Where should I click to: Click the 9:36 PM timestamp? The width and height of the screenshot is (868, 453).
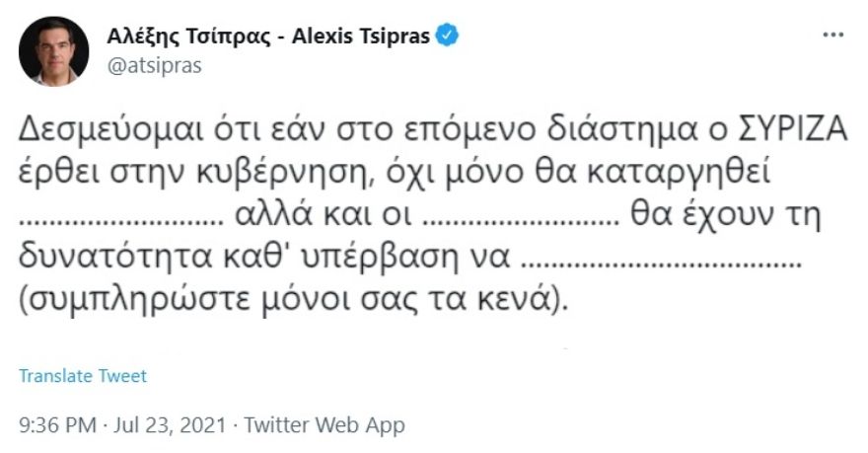57,425
